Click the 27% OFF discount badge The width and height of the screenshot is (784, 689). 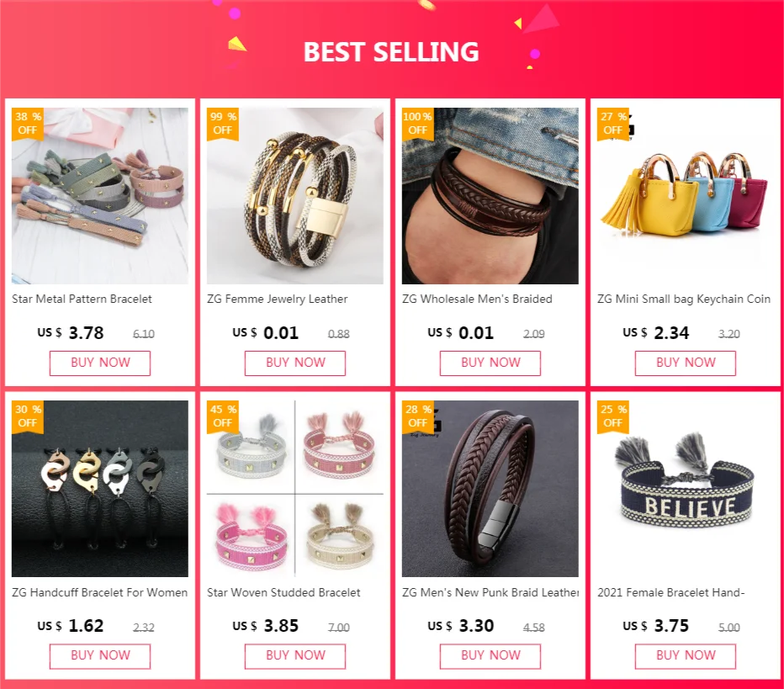(x=613, y=124)
